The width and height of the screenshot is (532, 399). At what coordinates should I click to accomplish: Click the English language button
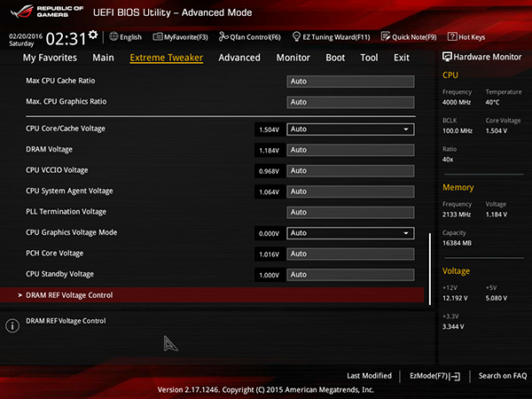(126, 36)
